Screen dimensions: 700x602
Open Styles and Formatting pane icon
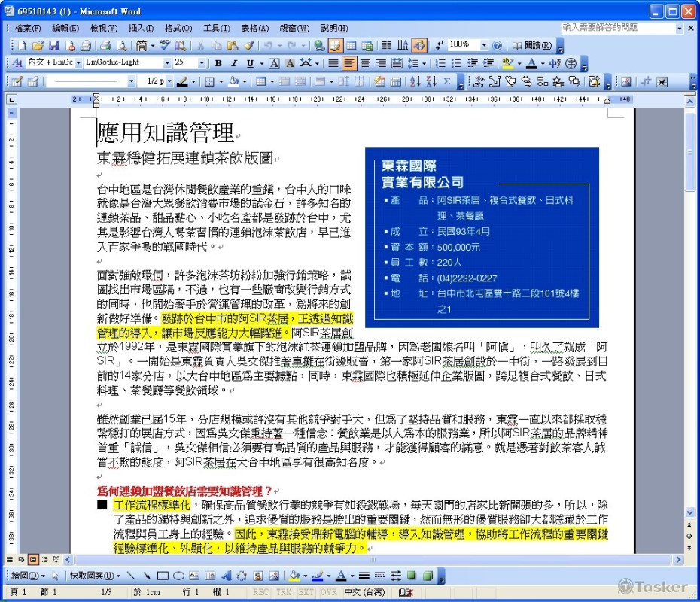(x=17, y=63)
